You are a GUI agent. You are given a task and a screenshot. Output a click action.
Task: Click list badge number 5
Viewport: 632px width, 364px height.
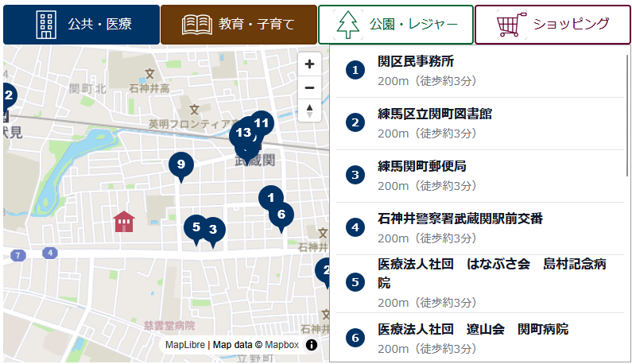355,282
